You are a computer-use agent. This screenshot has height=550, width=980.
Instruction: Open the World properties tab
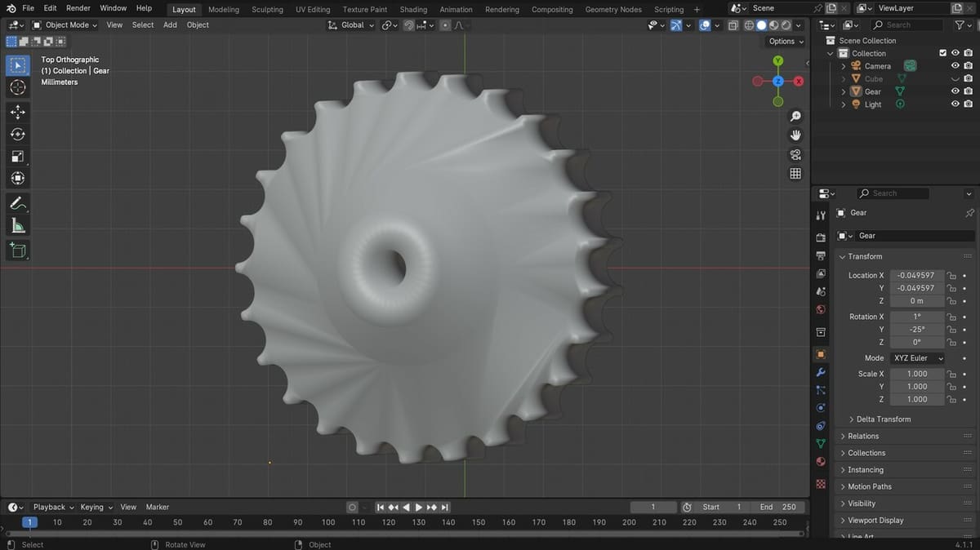(821, 309)
